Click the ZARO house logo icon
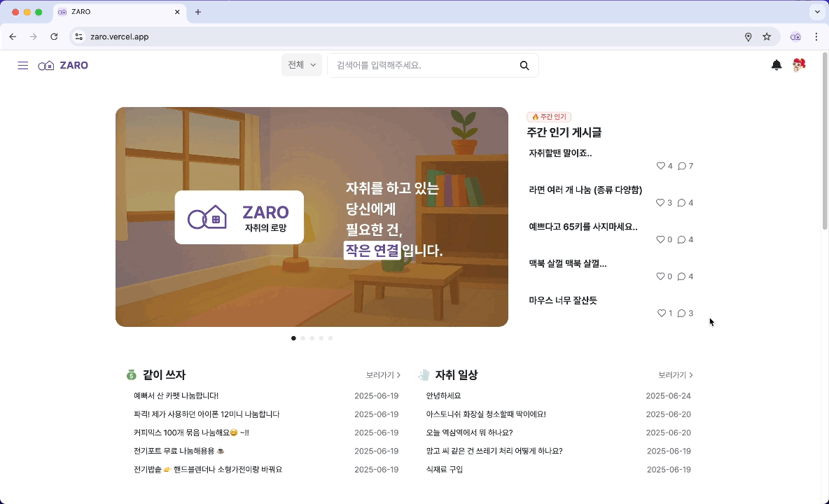The width and height of the screenshot is (829, 504). (46, 66)
